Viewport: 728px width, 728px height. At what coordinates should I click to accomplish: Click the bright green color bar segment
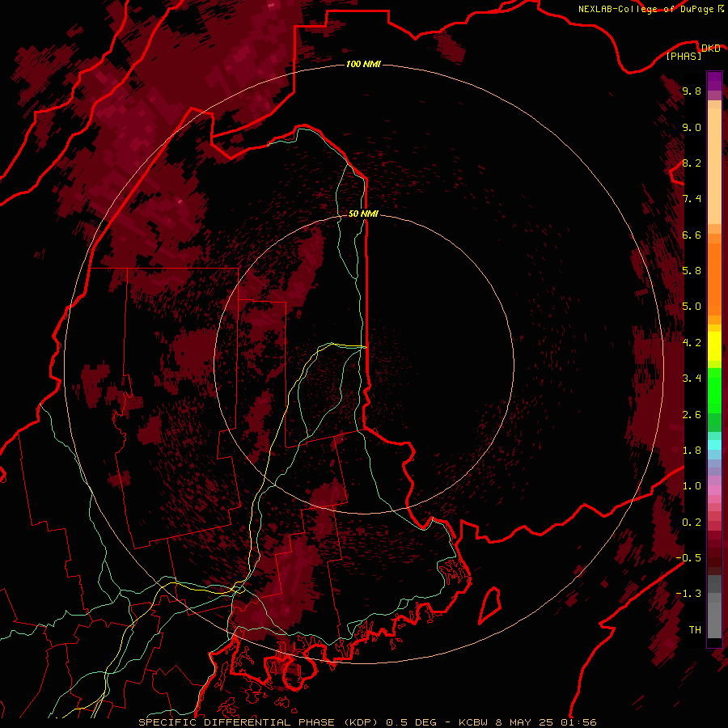point(714,390)
